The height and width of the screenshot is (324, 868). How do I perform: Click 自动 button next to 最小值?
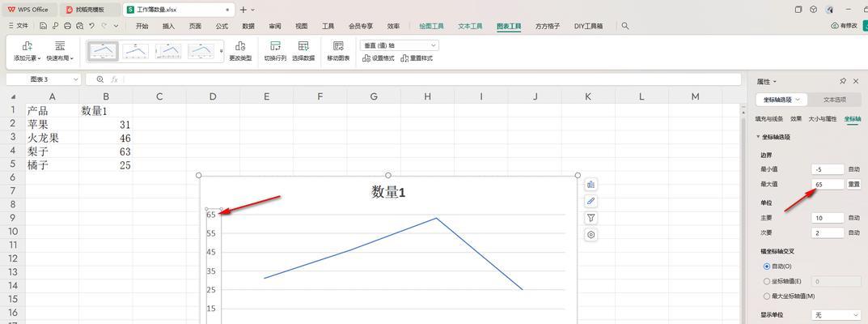(x=853, y=169)
